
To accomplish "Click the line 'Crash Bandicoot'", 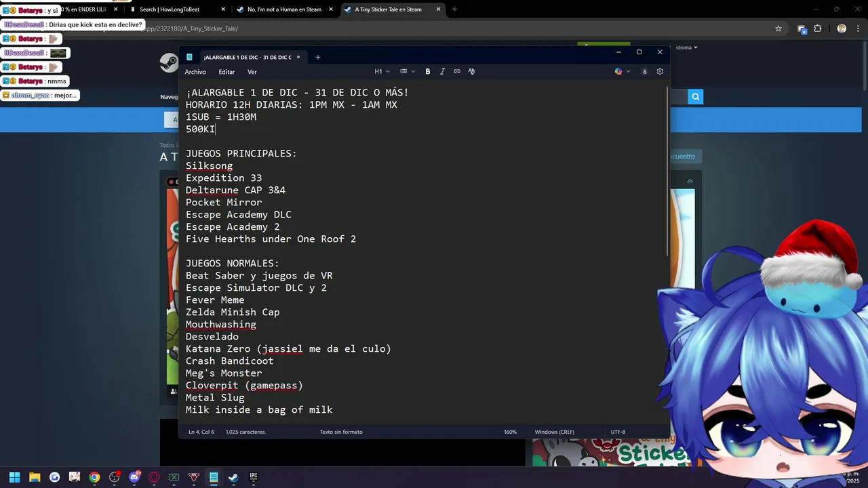I will pyautogui.click(x=229, y=361).
